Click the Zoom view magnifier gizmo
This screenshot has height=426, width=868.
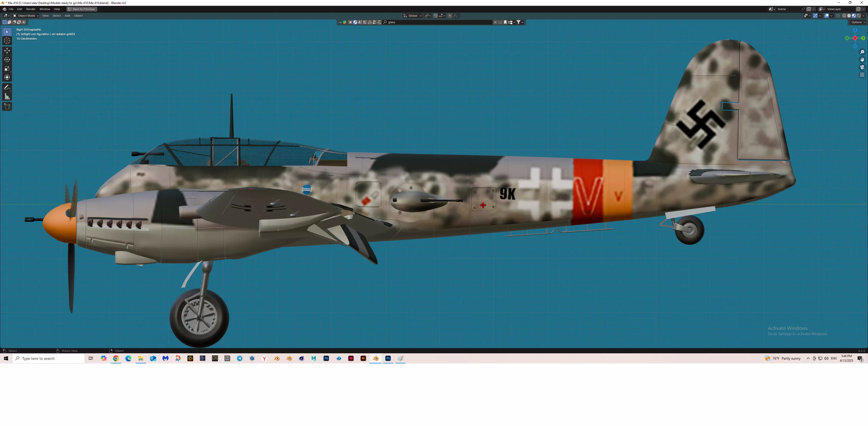862,52
